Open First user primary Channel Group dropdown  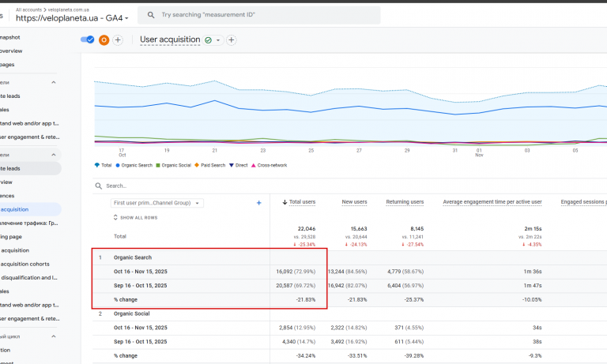[x=156, y=203]
